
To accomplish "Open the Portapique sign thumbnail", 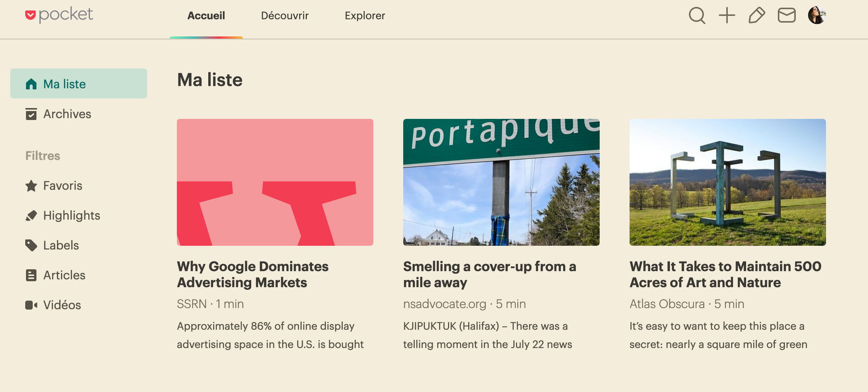I will (501, 182).
